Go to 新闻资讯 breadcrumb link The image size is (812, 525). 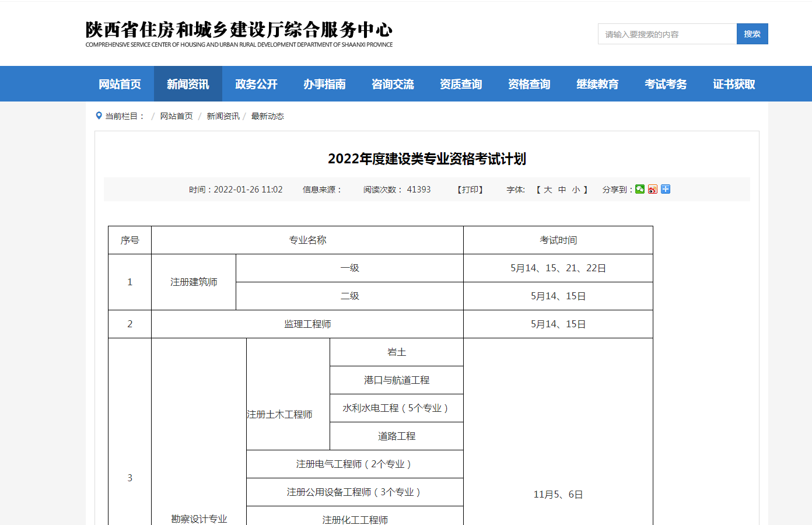coord(223,116)
